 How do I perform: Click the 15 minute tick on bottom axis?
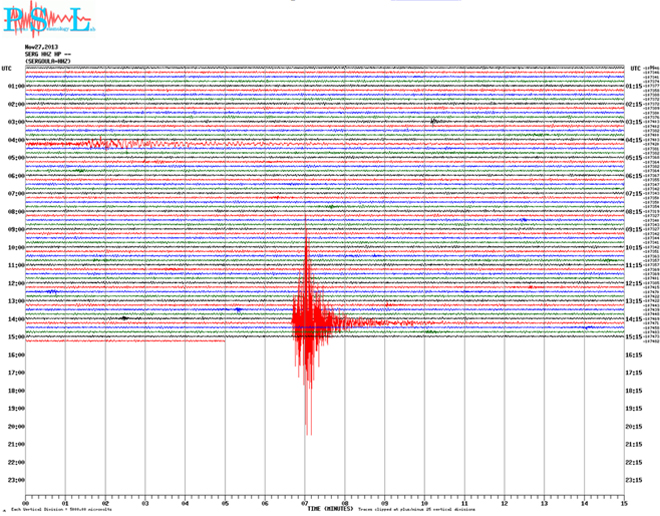[x=624, y=503]
